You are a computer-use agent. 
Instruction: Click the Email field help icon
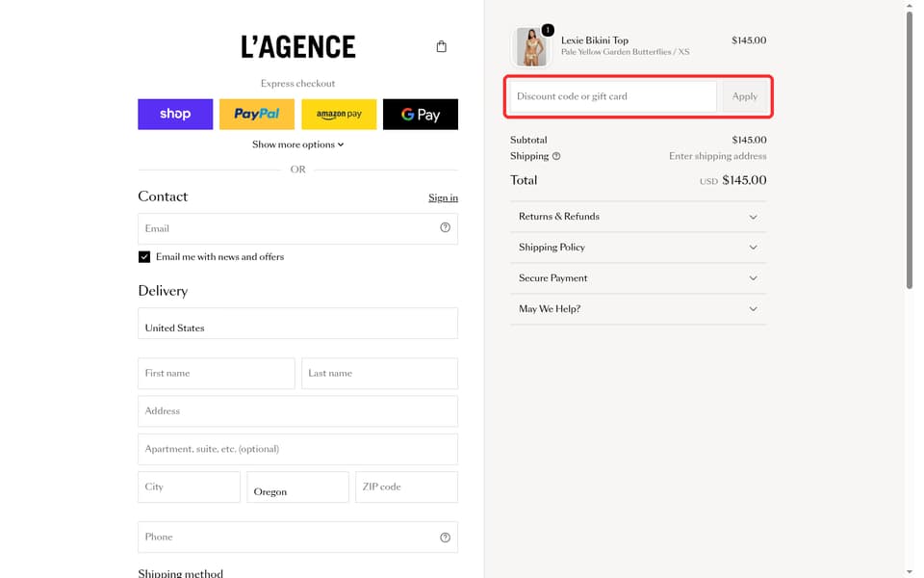[445, 227]
